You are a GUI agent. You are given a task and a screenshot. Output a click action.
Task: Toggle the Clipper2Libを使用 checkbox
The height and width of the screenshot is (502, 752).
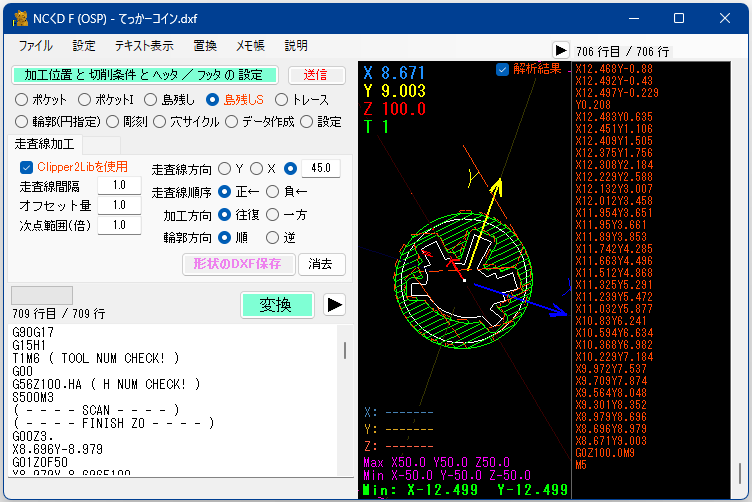click(x=26, y=167)
